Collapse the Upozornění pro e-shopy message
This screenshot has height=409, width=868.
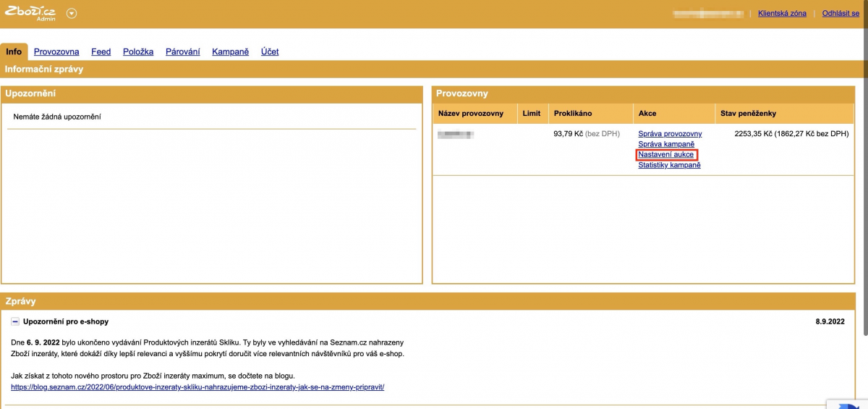pyautogui.click(x=15, y=321)
